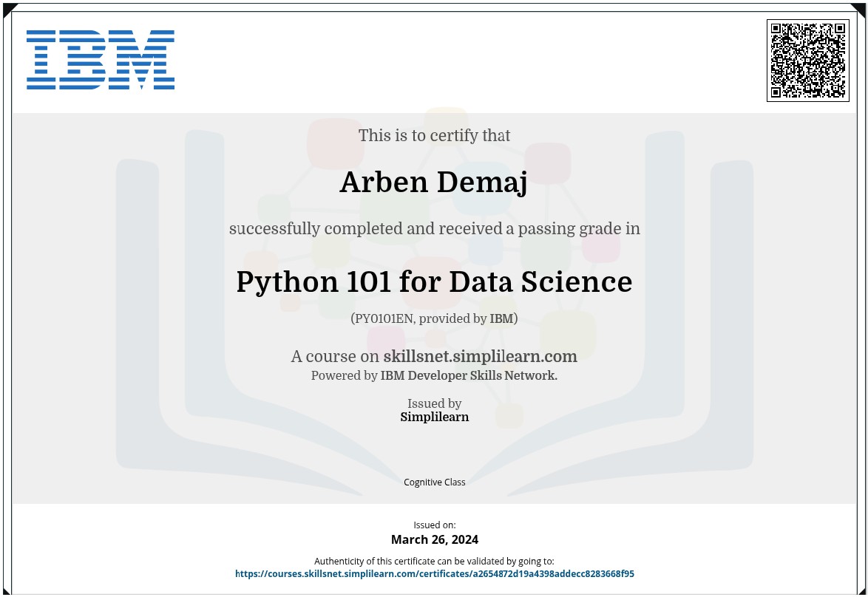Click the course title Python 101 for Data Science
868x597 pixels.
[434, 282]
